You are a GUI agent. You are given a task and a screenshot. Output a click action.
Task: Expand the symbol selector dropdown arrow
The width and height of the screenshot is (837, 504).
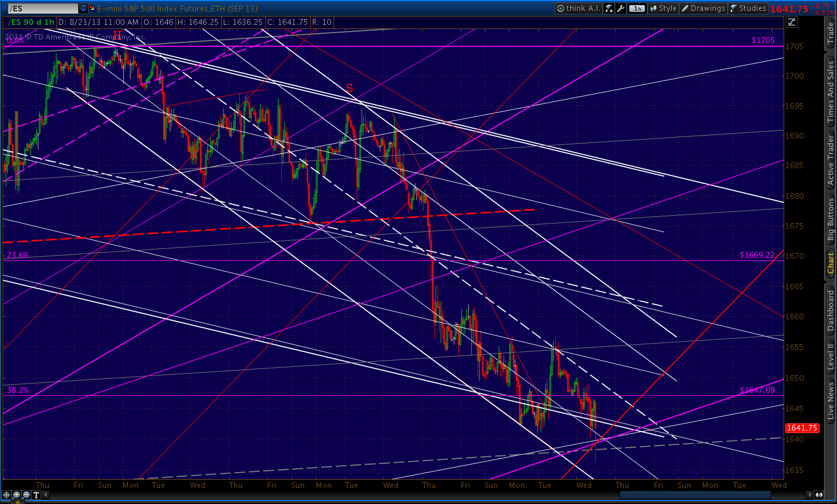click(x=83, y=8)
